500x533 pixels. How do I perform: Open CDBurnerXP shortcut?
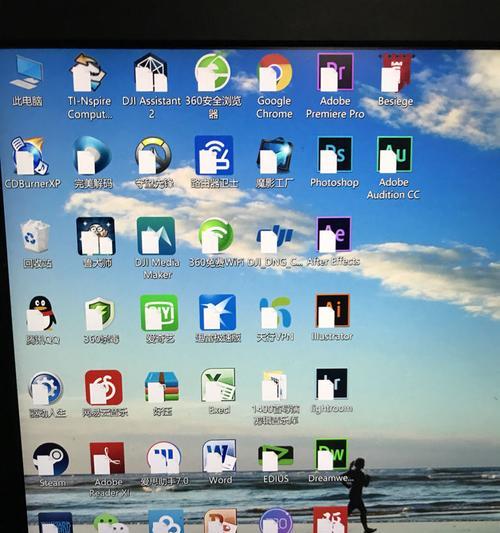coord(29,156)
